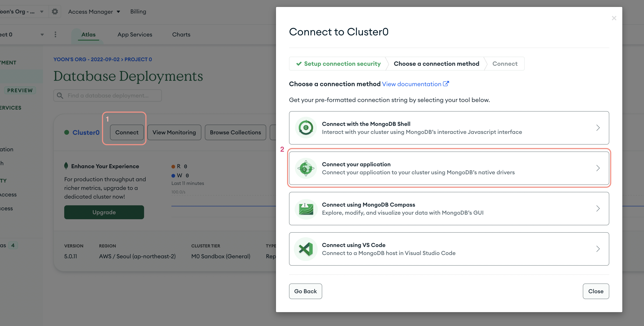Open organization settings gear icon
The height and width of the screenshot is (326, 644).
[55, 12]
